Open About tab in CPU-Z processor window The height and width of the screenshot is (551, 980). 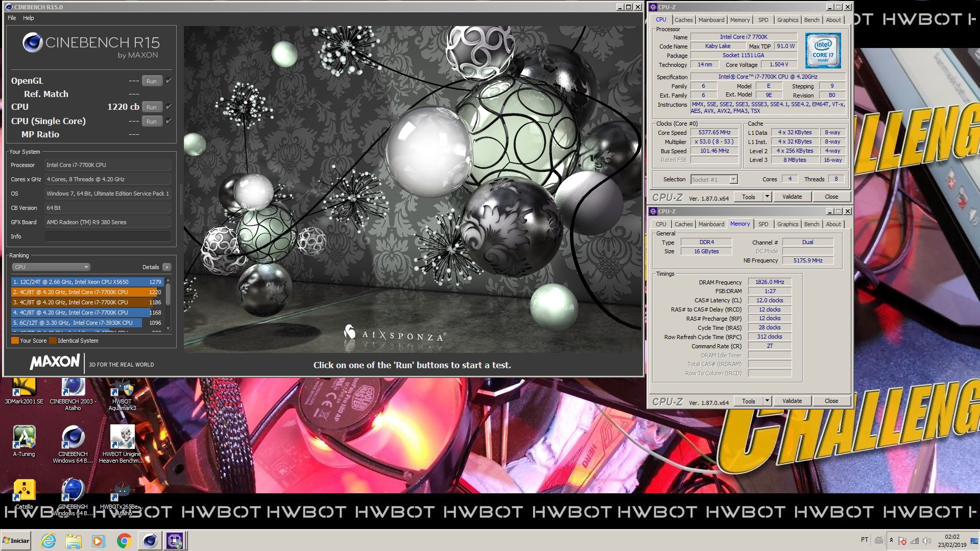pyautogui.click(x=833, y=20)
